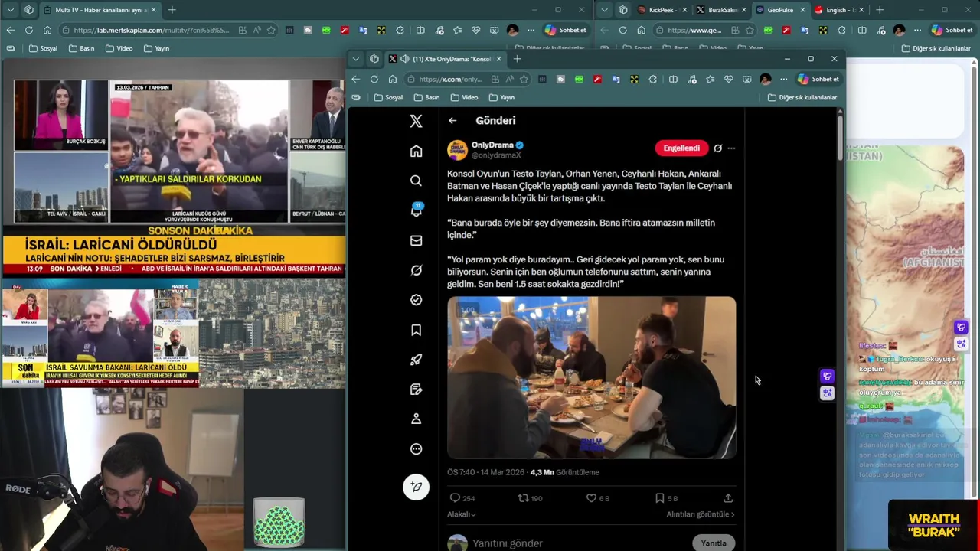This screenshot has width=980, height=551.
Task: Open Yayın bookmarks folder in x.com window
Action: point(501,98)
